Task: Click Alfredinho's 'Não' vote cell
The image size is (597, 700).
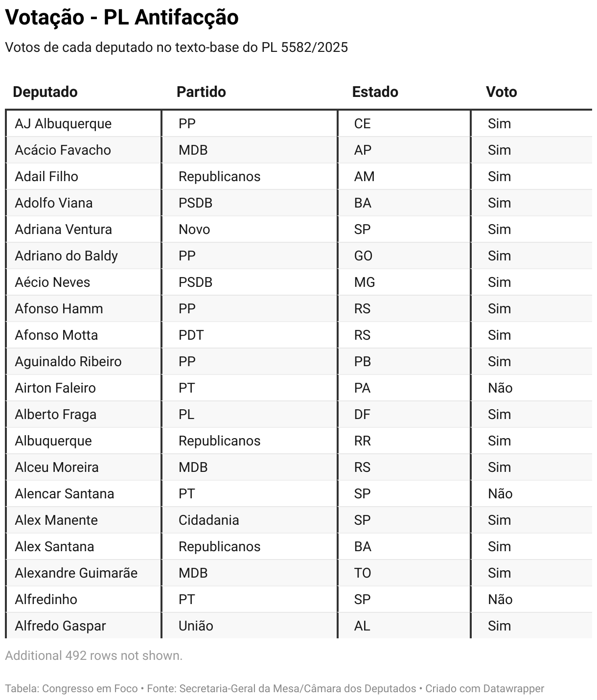Action: tap(500, 600)
